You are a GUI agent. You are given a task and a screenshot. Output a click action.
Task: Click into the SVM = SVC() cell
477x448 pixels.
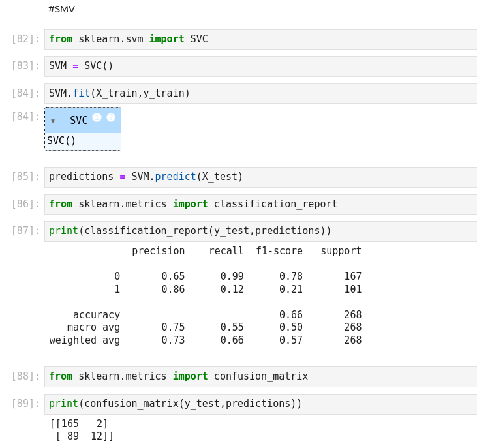point(261,66)
